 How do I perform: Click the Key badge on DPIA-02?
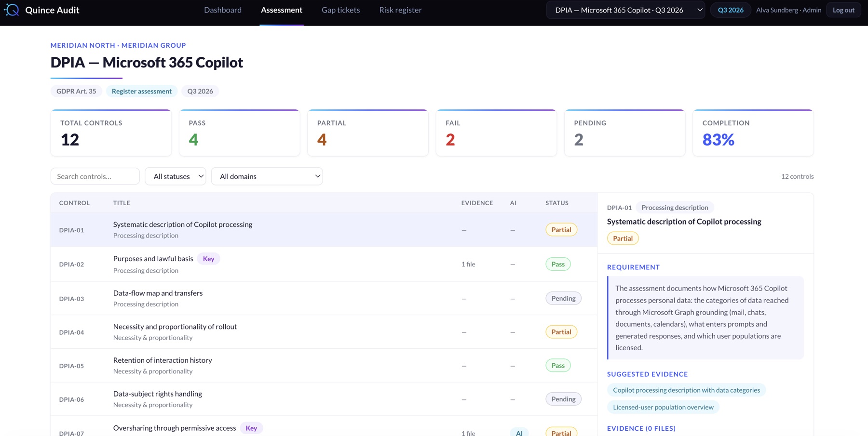tap(208, 259)
